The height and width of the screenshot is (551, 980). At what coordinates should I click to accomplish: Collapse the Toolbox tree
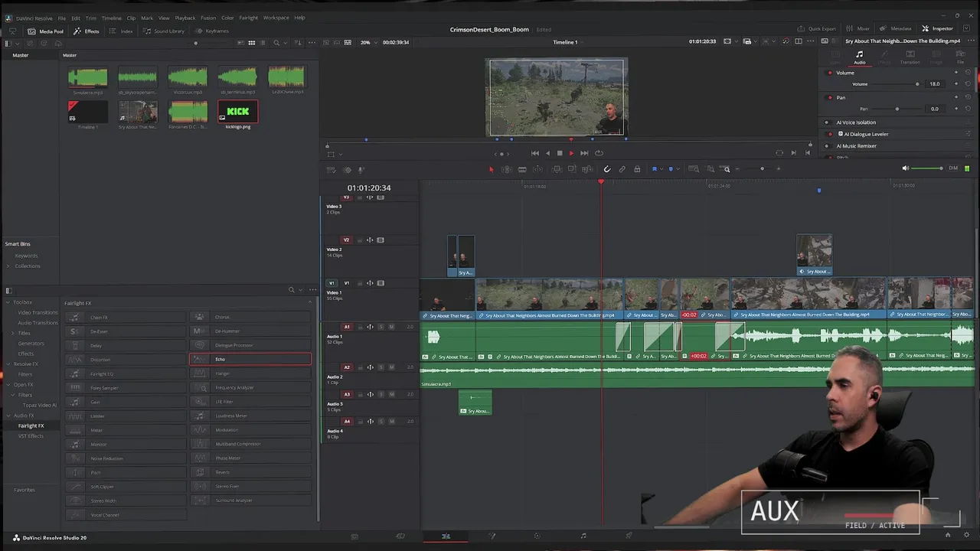8,302
